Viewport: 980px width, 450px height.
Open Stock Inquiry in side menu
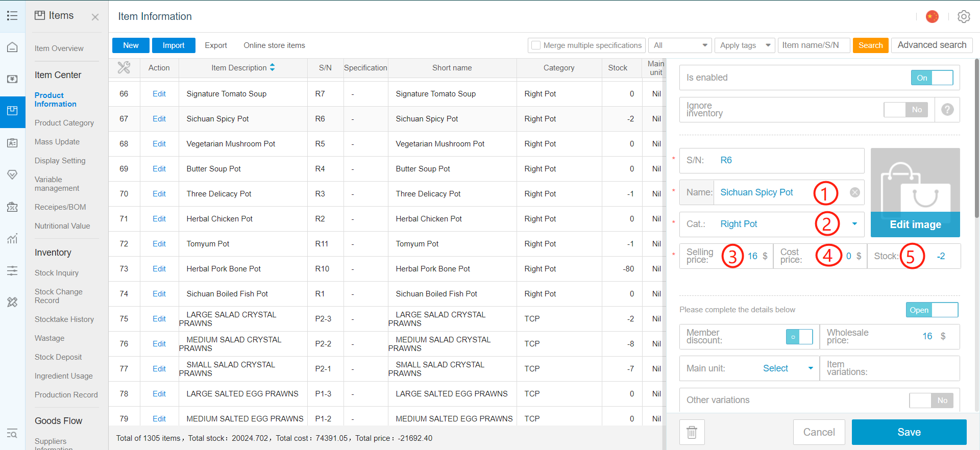(57, 273)
